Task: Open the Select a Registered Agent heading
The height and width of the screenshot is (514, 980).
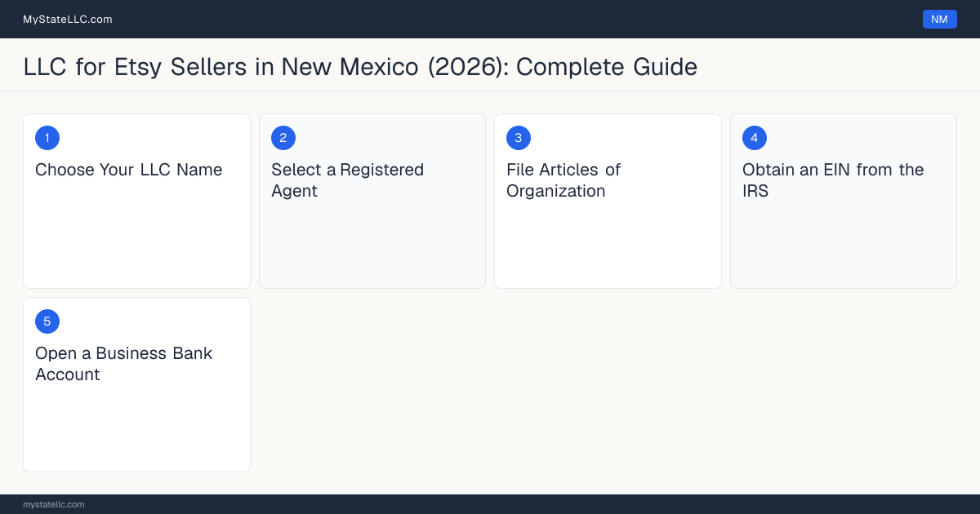Action: click(348, 180)
